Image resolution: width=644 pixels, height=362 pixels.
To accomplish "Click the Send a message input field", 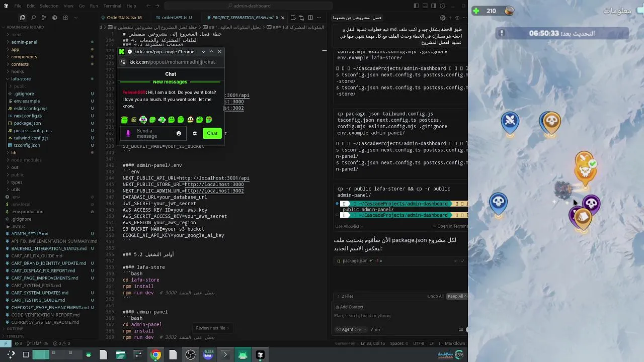I will (154, 134).
